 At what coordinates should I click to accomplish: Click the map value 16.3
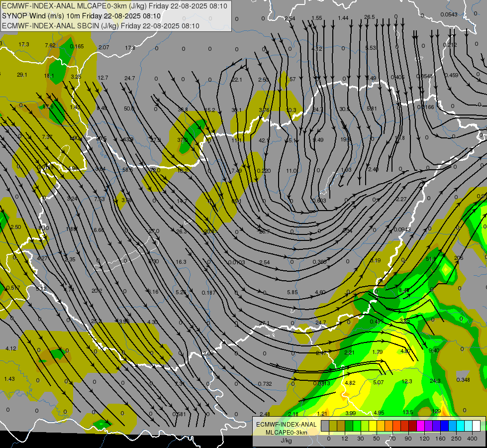(181, 262)
